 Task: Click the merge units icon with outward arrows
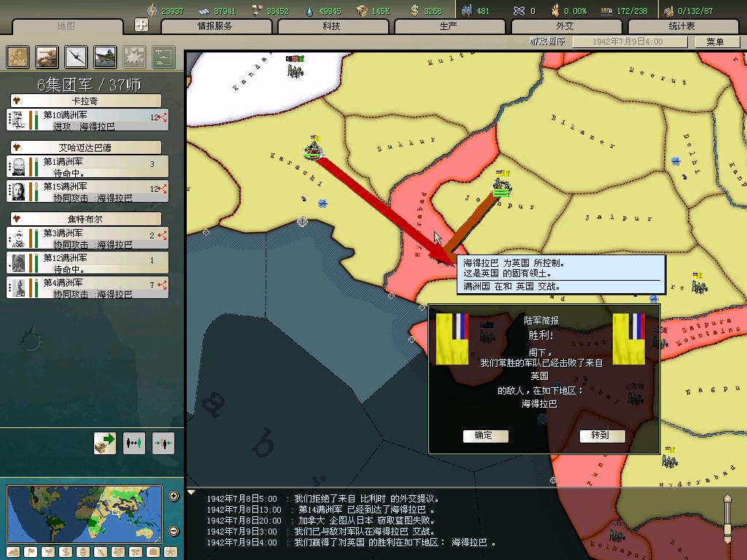coord(134,443)
